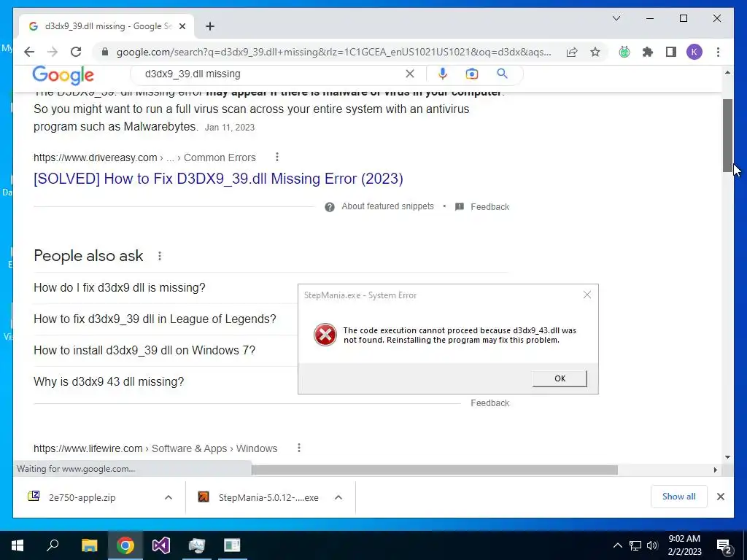Image resolution: width=747 pixels, height=560 pixels.
Task: Go back to the previous page in Chrome
Action: (x=29, y=52)
